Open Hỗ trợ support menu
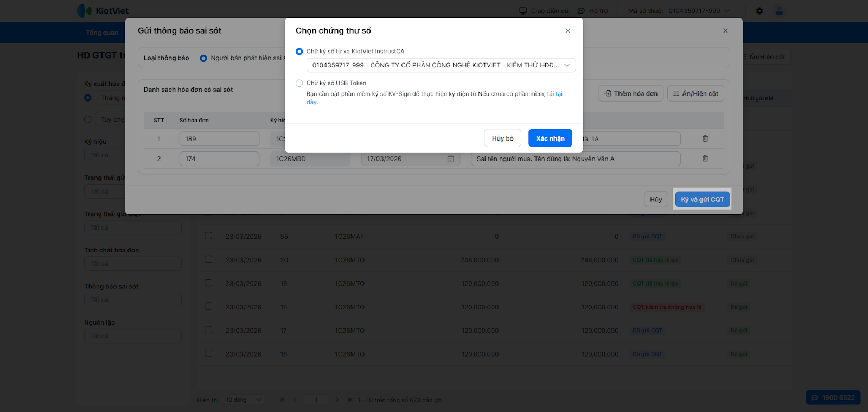Image resolution: width=868 pixels, height=412 pixels. pyautogui.click(x=593, y=11)
